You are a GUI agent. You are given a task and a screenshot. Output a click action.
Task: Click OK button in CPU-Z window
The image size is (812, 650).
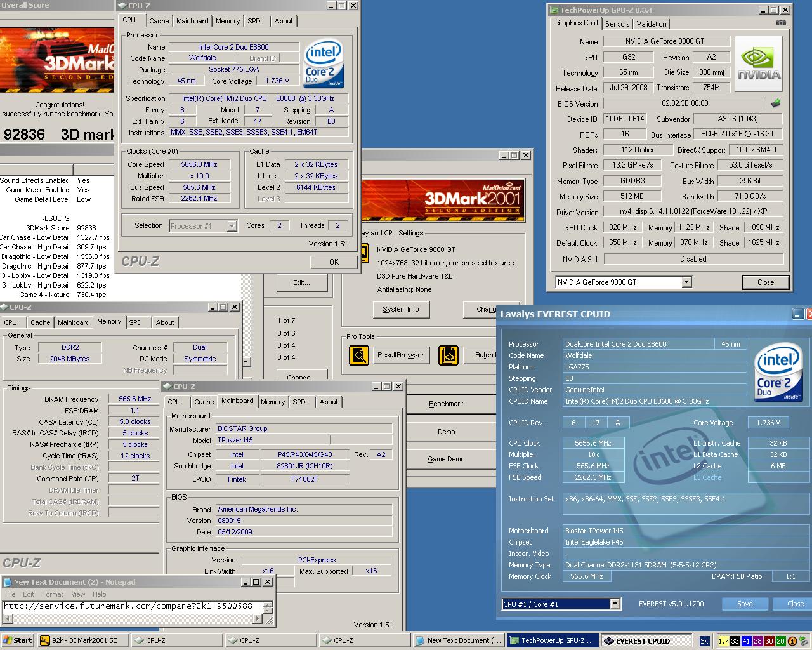point(334,262)
